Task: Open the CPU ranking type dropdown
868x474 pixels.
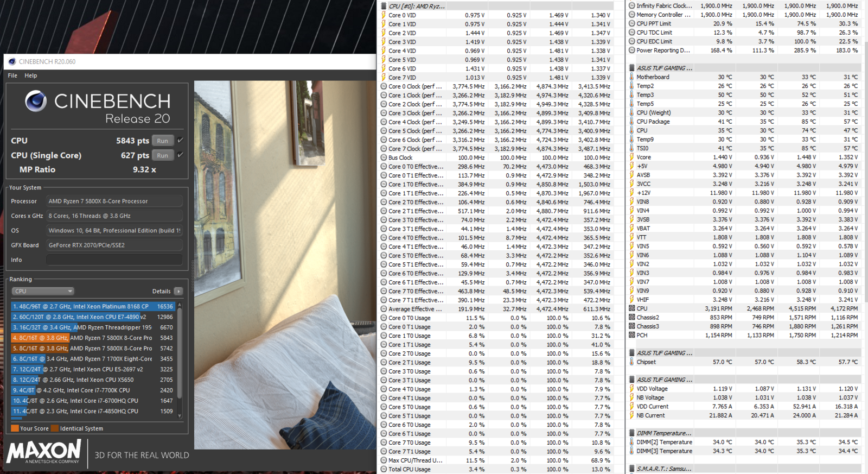Action: tap(43, 291)
